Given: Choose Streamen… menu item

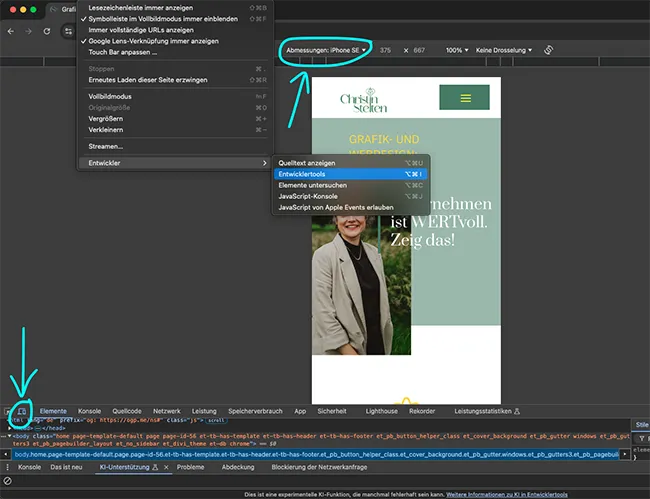Looking at the screenshot, I should tap(105, 146).
